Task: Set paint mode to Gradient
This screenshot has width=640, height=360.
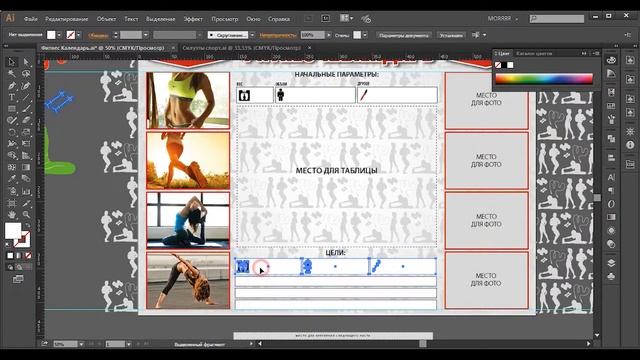Action: 19,256
